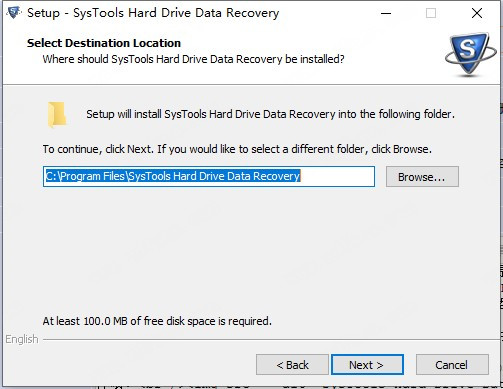Click the window title text in title bar
This screenshot has height=389, width=503.
tap(153, 13)
